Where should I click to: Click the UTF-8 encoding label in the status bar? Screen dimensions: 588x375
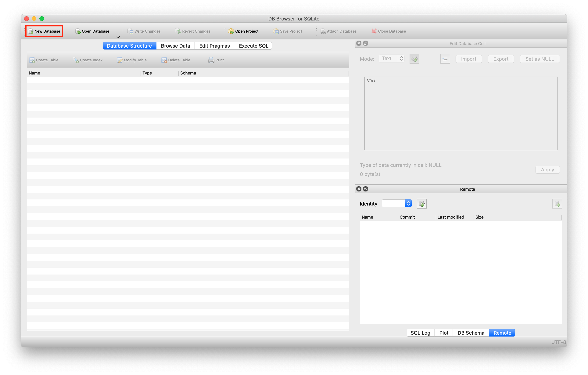(x=558, y=342)
